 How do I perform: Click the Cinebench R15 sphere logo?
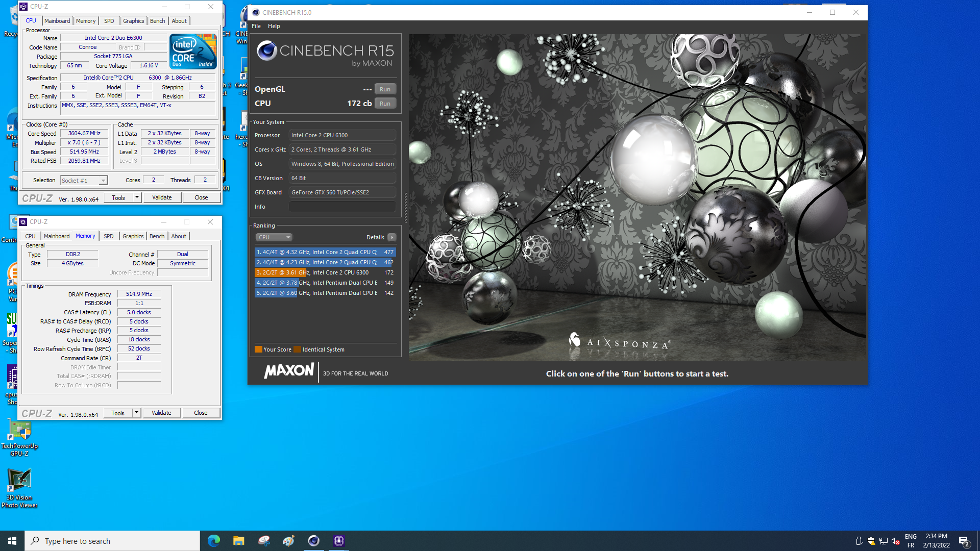point(266,51)
